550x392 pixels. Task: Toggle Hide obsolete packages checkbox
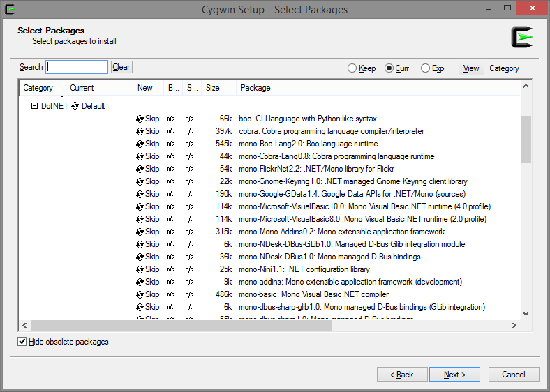pyautogui.click(x=22, y=342)
